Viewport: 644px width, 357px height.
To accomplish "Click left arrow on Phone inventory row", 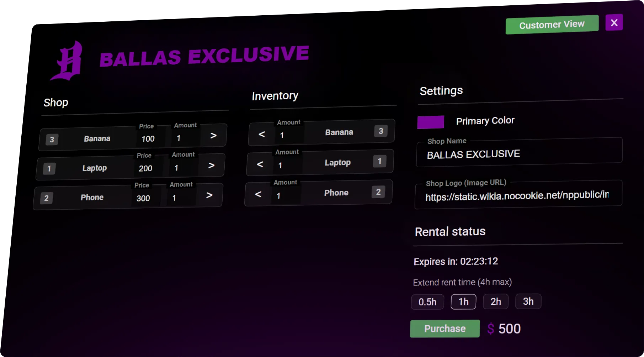I will 258,194.
